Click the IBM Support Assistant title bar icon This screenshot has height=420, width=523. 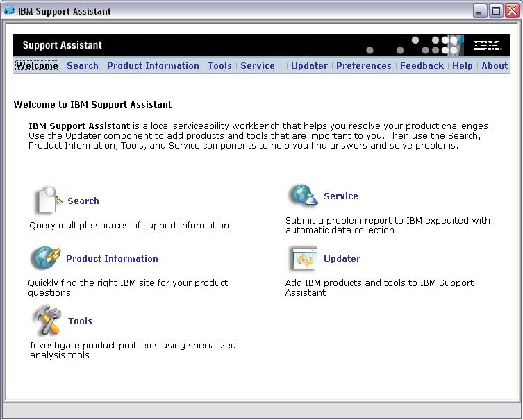9,10
